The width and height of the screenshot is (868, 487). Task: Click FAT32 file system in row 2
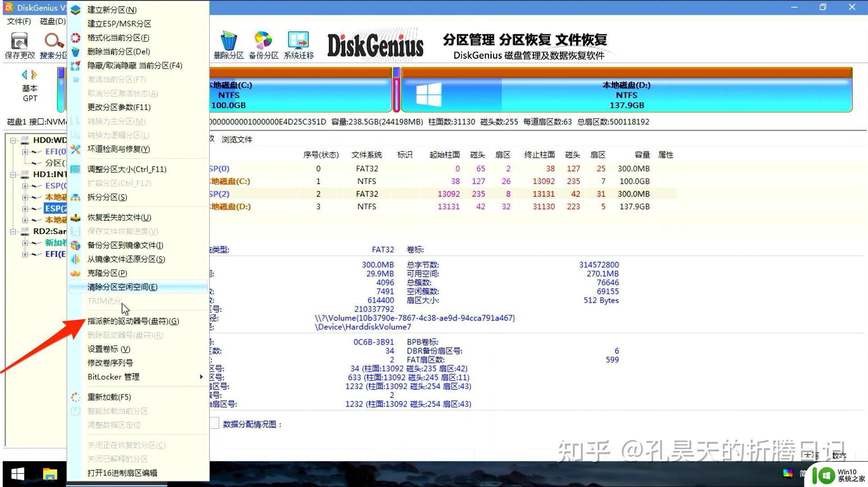[367, 194]
